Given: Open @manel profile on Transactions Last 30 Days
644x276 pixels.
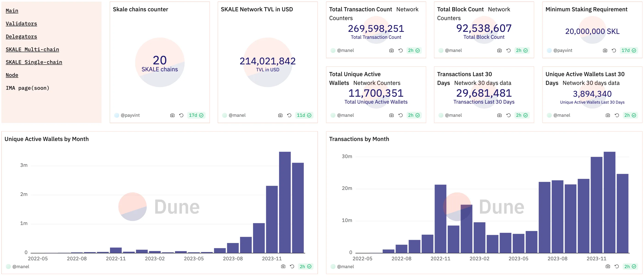Looking at the screenshot, I should [453, 115].
